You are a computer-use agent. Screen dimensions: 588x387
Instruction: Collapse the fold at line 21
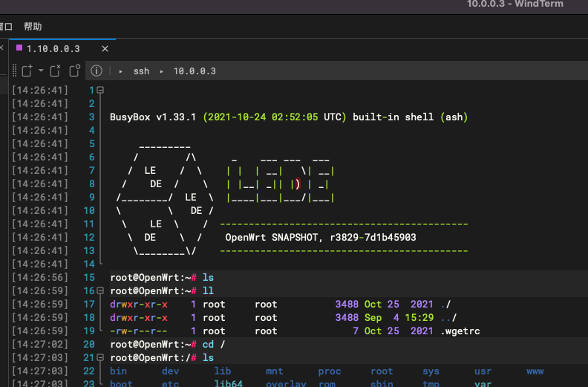[x=100, y=357]
